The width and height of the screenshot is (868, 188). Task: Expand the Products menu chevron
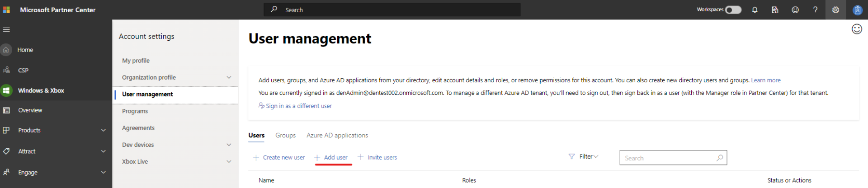click(x=103, y=130)
